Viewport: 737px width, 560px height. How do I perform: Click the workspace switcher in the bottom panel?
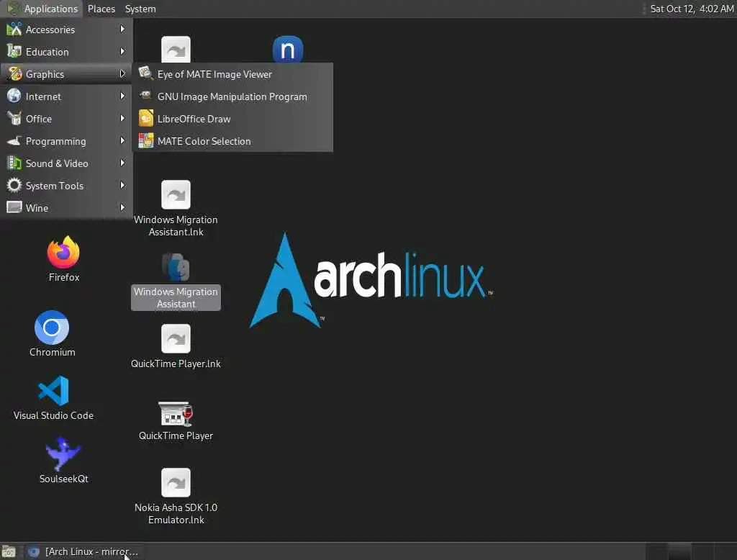691,551
